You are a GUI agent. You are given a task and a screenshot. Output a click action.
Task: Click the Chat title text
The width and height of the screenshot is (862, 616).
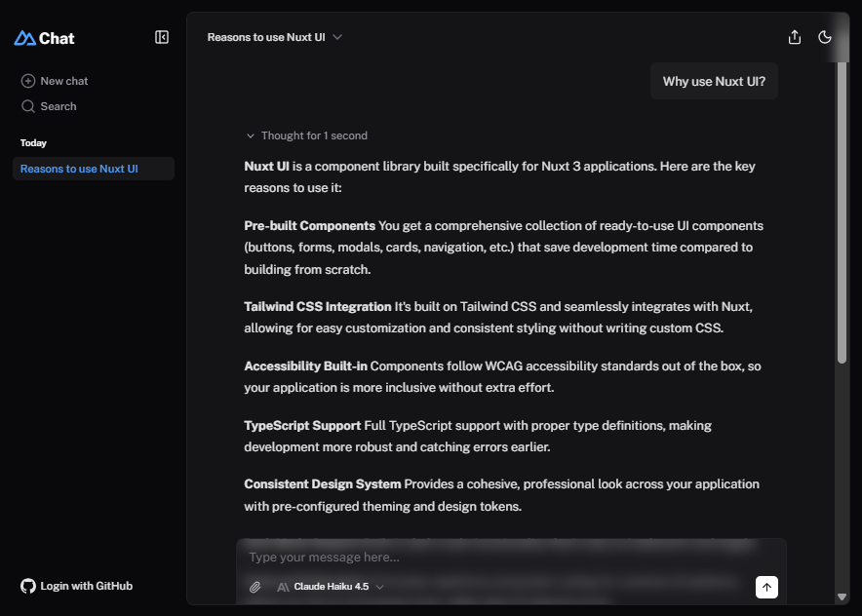coord(57,38)
